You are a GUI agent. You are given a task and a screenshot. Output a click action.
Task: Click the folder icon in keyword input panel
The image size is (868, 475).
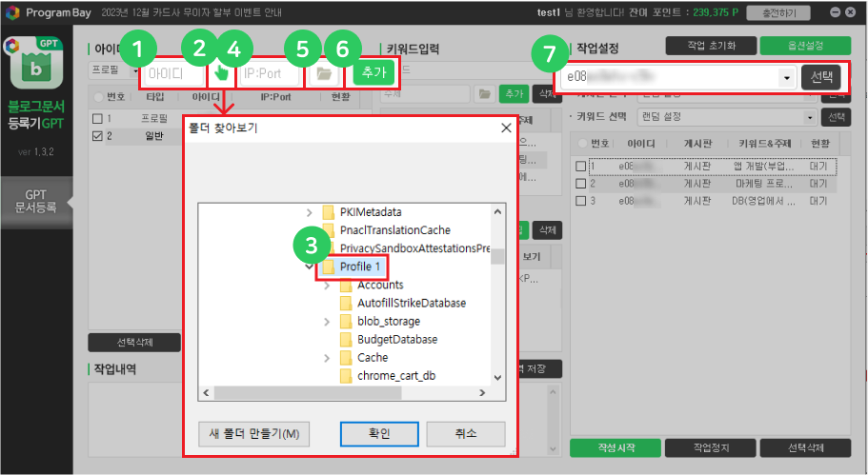485,93
